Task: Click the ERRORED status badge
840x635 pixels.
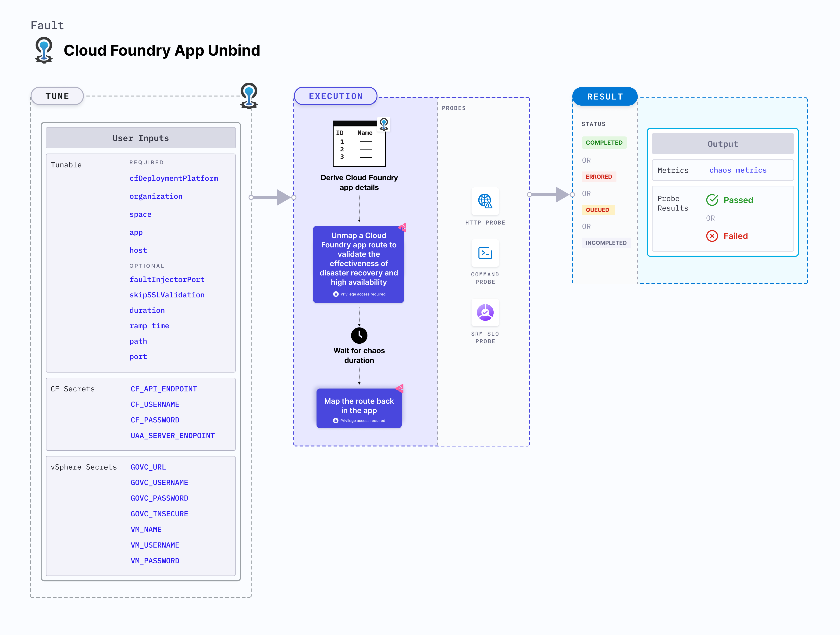Action: (x=598, y=177)
